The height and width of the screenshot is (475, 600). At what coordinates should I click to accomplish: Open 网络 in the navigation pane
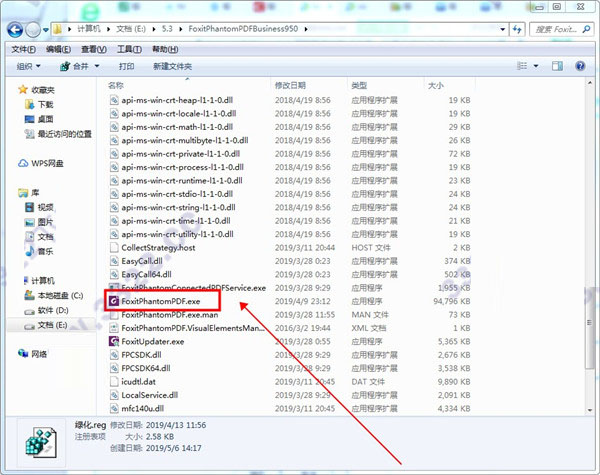[33, 354]
